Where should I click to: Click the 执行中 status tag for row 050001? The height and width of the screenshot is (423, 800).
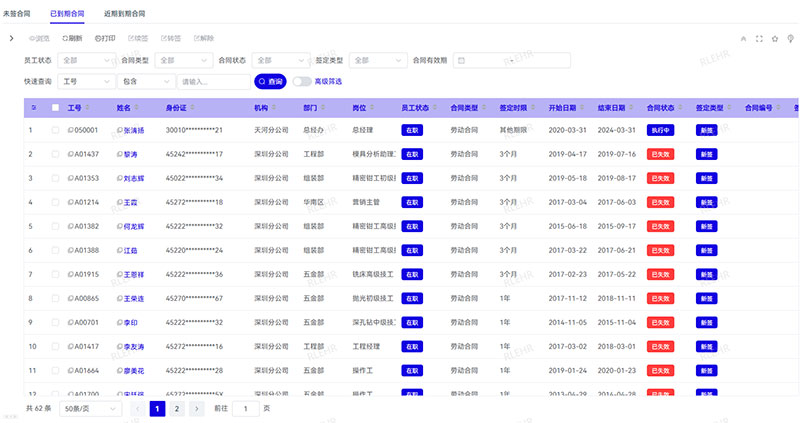(x=660, y=130)
